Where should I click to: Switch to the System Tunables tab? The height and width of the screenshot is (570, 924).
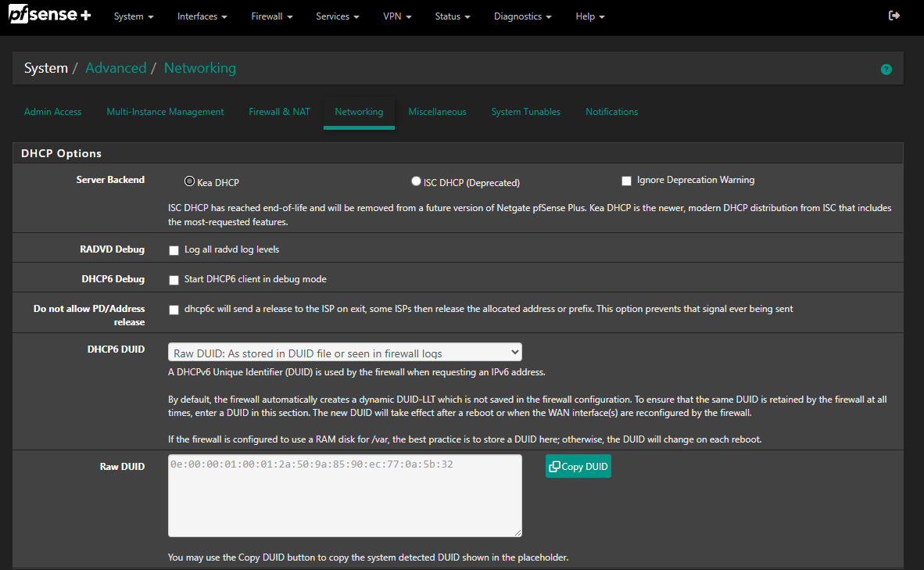[x=525, y=112]
